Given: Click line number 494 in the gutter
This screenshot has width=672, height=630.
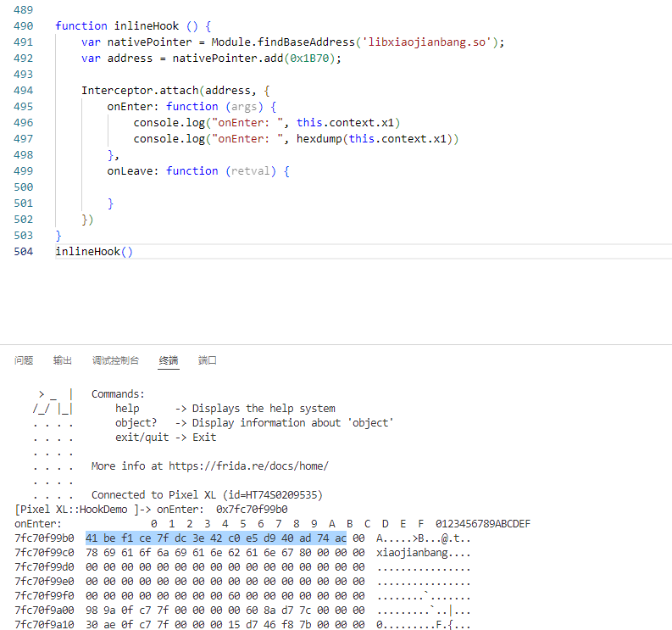Looking at the screenshot, I should point(24,90).
